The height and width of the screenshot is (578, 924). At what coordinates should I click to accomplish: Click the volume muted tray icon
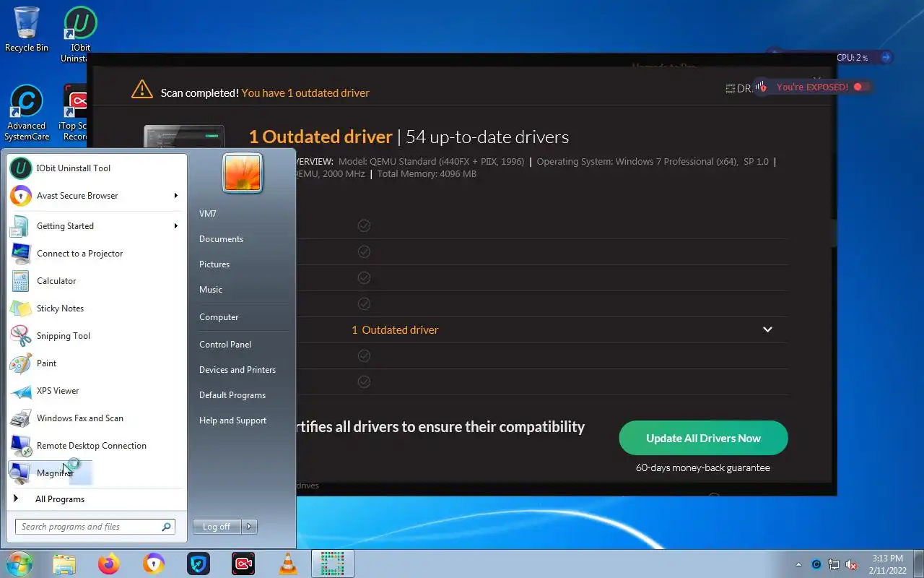click(x=851, y=564)
